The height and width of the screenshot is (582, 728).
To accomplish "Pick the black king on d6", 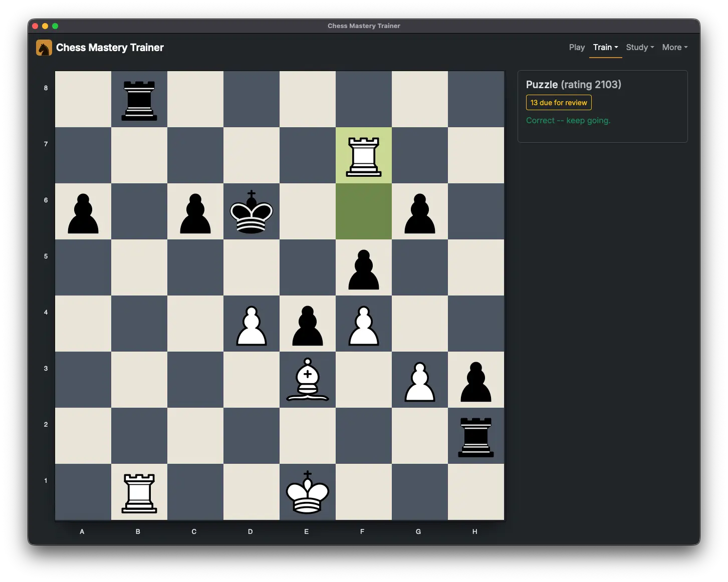I will 252,211.
